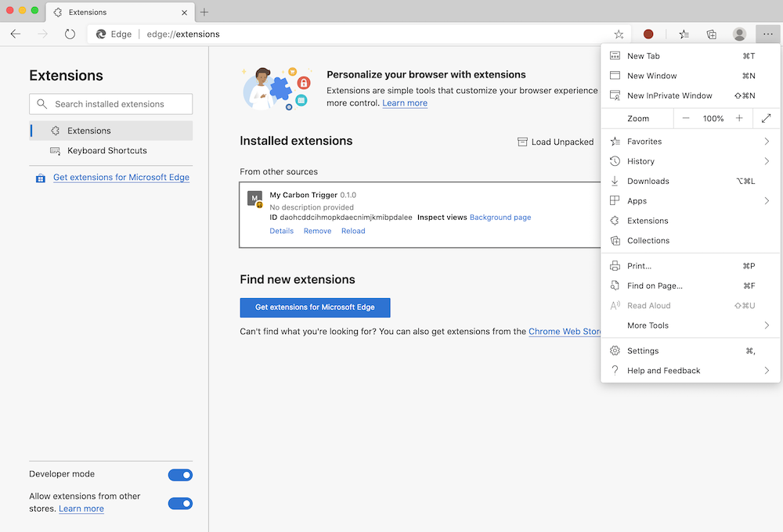Expand the Favorites submenu

click(x=644, y=141)
